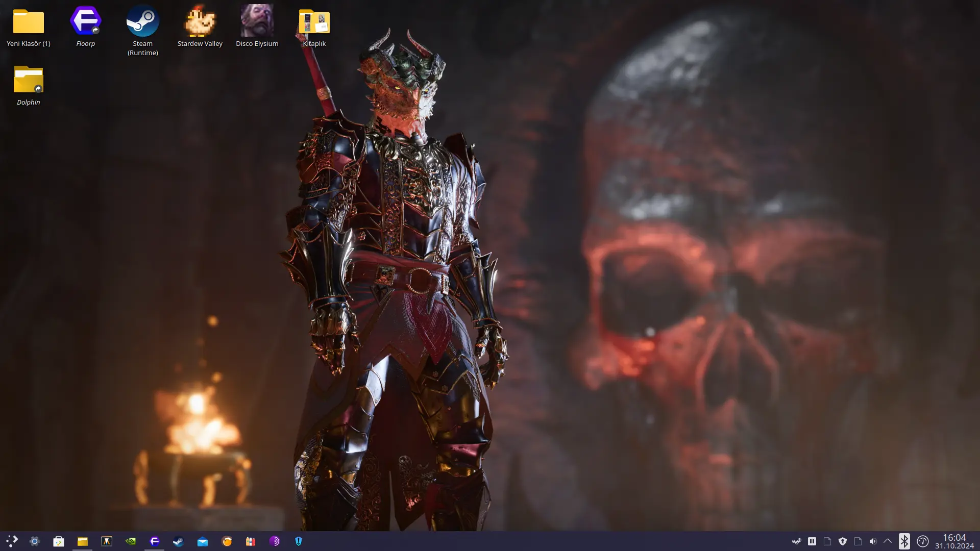Viewport: 980px width, 551px height.
Task: Switch to Floorp browser in the taskbar
Action: (155, 541)
